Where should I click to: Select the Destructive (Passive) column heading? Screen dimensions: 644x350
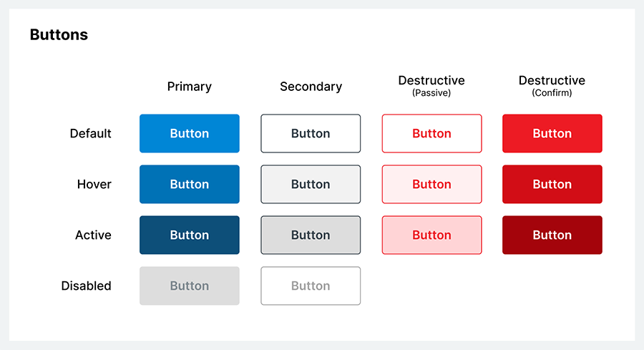(431, 86)
